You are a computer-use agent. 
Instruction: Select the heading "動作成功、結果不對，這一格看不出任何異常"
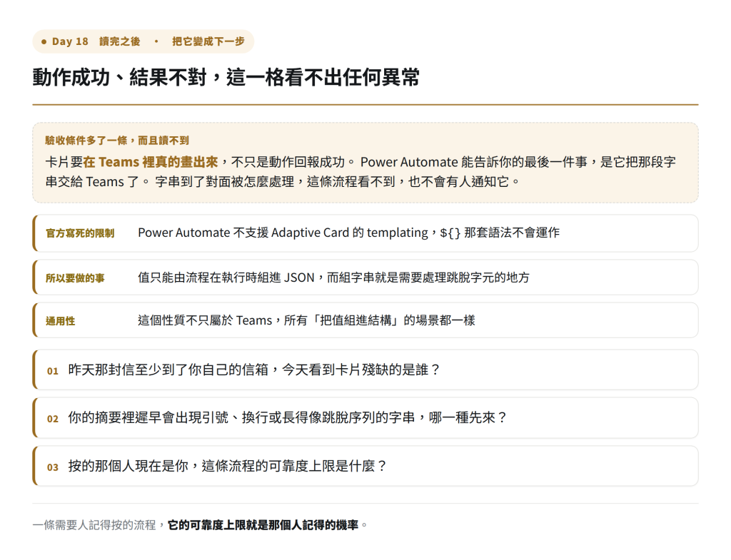pyautogui.click(x=226, y=77)
